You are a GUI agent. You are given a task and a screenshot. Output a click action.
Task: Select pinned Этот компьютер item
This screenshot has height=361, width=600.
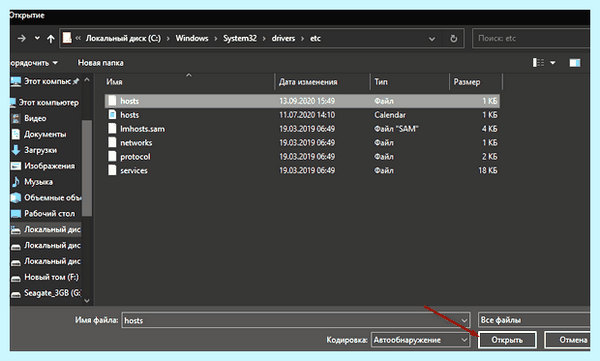pyautogui.click(x=45, y=81)
